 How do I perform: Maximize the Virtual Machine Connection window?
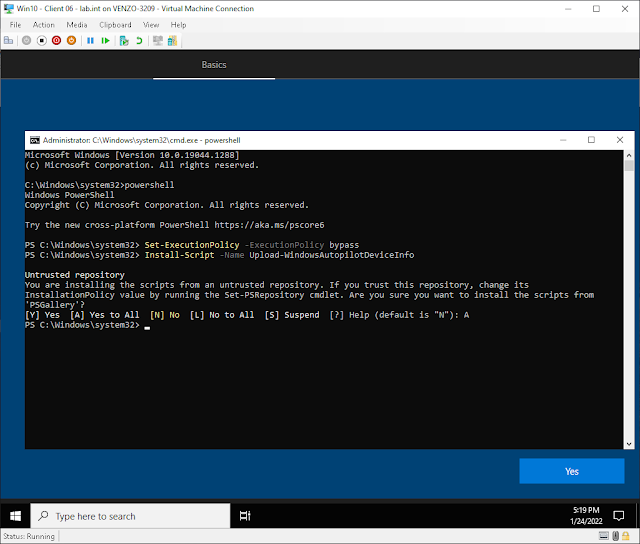coord(596,9)
